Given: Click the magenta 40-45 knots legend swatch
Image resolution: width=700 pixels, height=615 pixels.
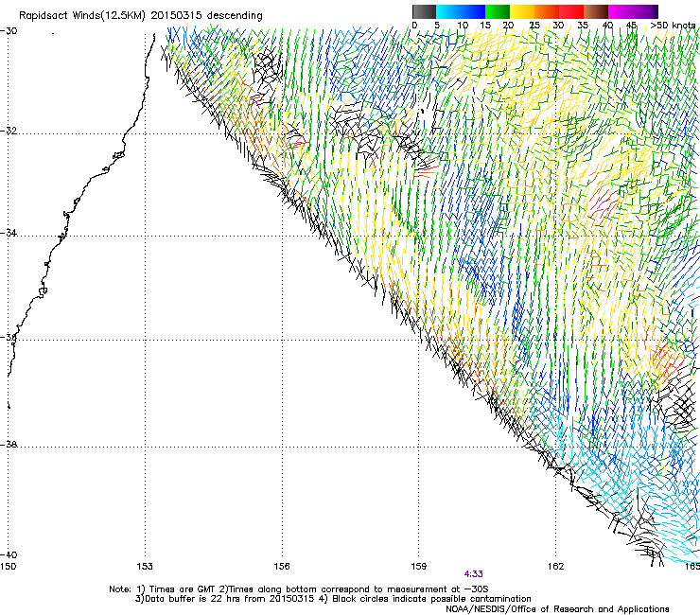Looking at the screenshot, I should pos(621,11).
